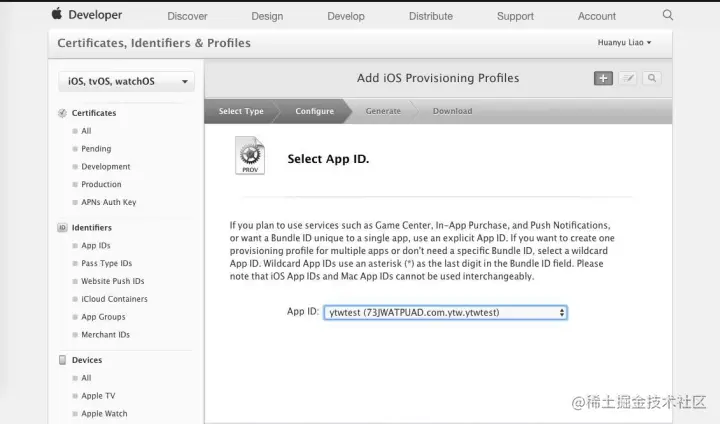The width and height of the screenshot is (720, 424).
Task: Click the Add iOS Provisioning Profiles title
Action: click(x=438, y=78)
